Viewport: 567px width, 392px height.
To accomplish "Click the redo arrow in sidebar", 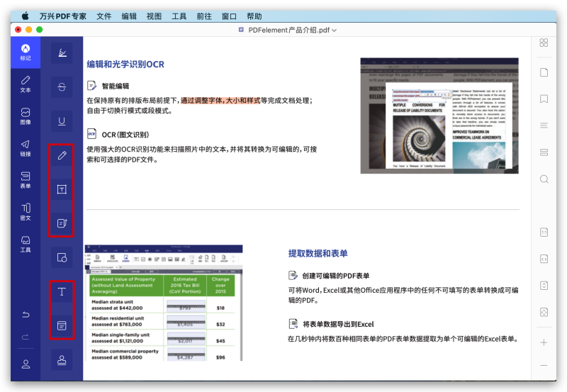I will 26,337.
